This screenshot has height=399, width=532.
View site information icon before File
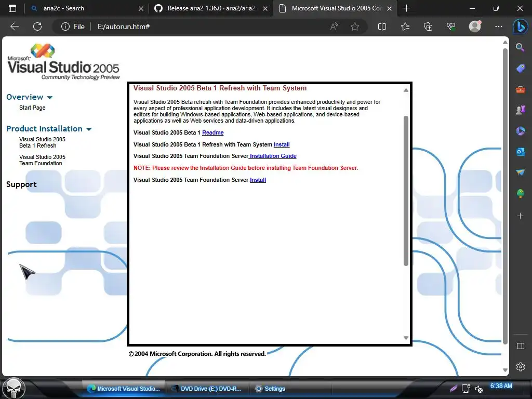click(x=65, y=26)
